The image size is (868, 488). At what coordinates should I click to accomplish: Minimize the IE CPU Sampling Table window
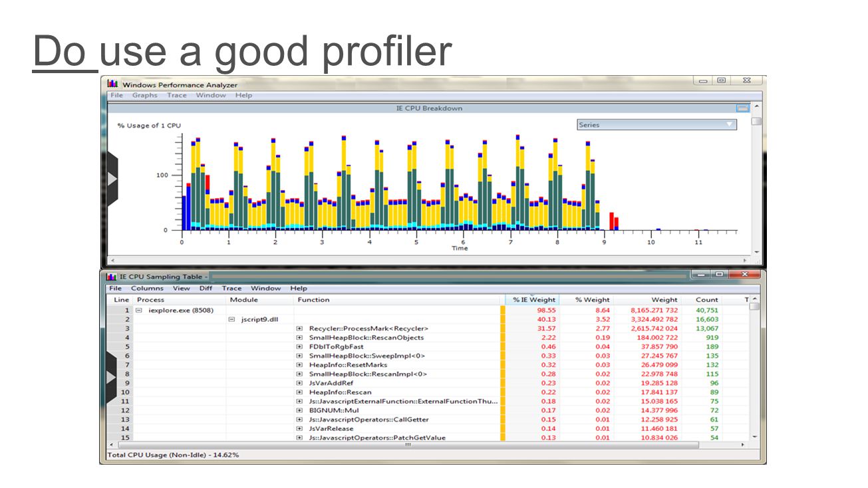[700, 274]
